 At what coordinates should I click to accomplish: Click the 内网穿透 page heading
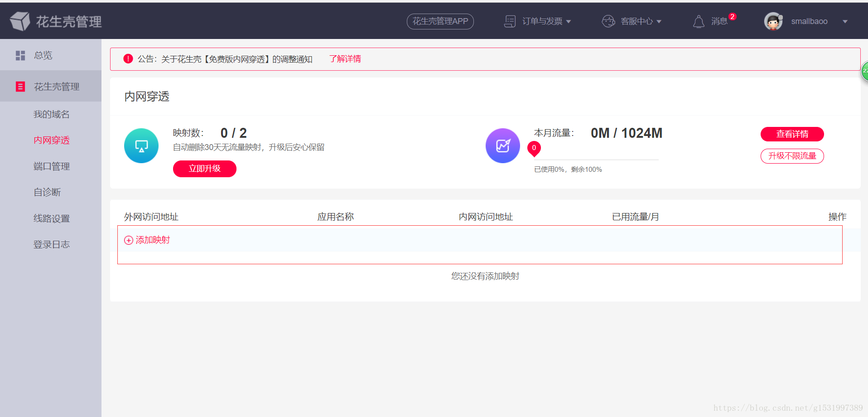point(147,97)
